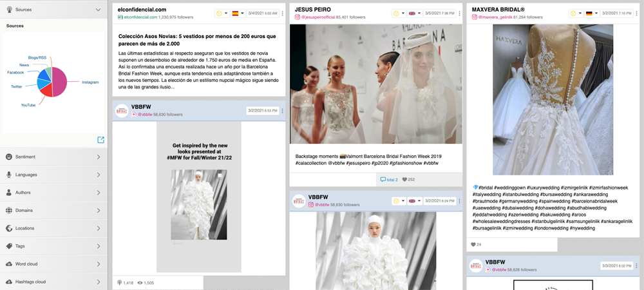Screen dimensions: 644x290
Task: Open JESUS PEIRO backstage bridal photo
Action: click(376, 84)
